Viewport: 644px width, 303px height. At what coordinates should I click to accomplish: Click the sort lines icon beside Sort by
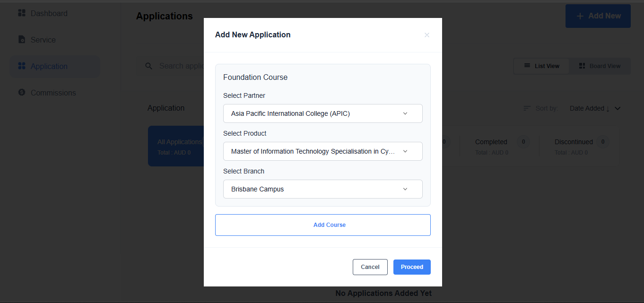(x=527, y=108)
